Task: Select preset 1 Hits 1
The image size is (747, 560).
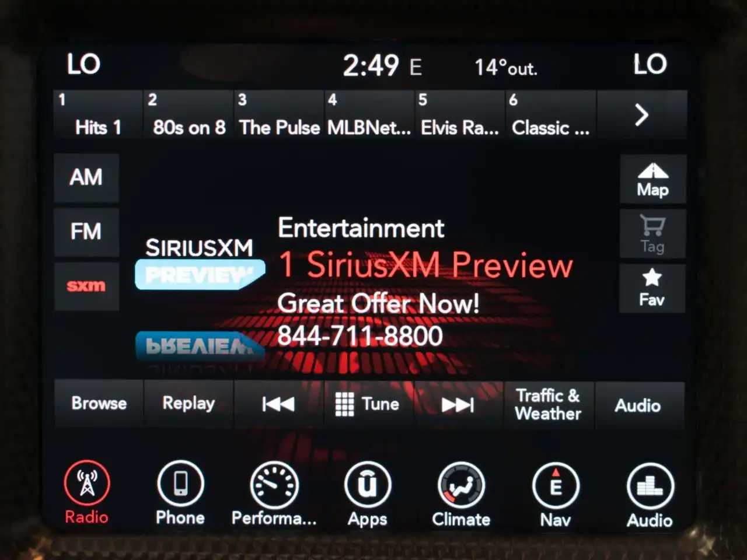Action: point(97,114)
